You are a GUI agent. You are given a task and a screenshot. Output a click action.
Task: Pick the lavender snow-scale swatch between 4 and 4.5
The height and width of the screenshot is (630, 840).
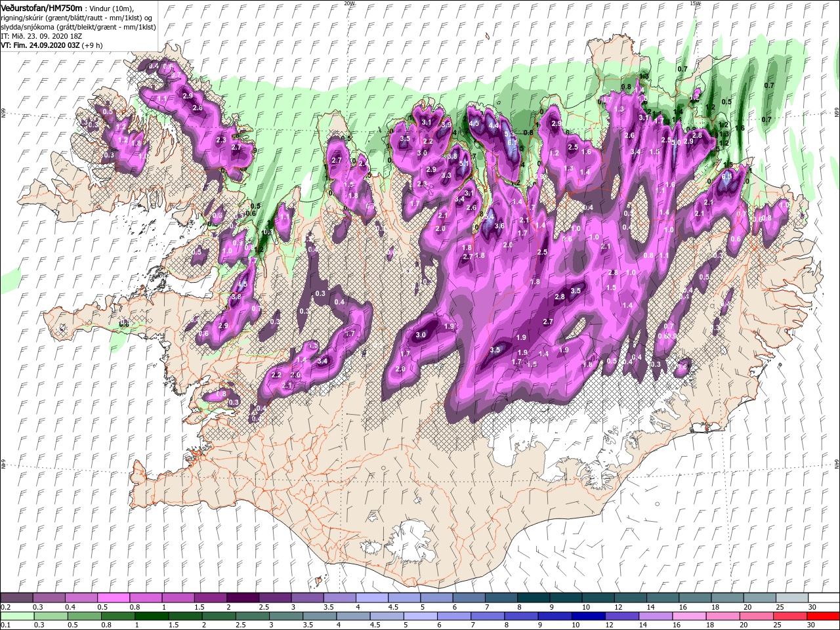point(371,597)
